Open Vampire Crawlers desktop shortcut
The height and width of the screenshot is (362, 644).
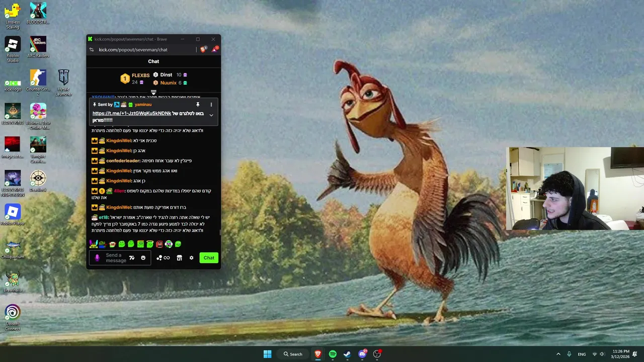38,150
